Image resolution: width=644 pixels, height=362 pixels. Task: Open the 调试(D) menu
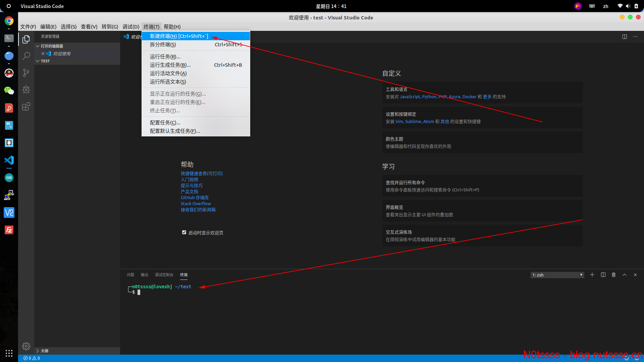pyautogui.click(x=131, y=27)
